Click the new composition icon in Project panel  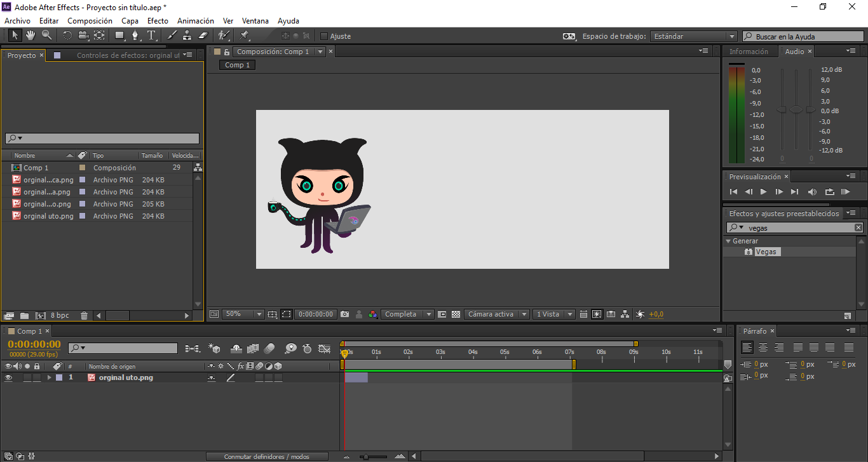41,315
